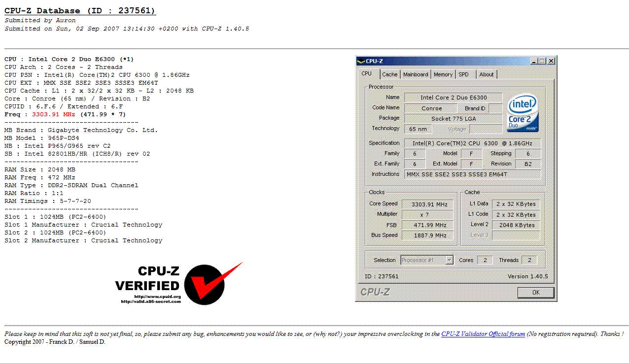Open the CPU-Z Validator Official forum link
The image size is (629, 364).
tap(483, 334)
